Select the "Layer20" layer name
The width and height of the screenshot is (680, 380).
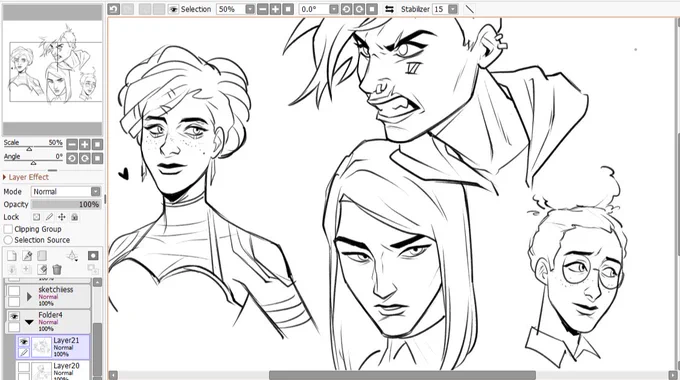coord(66,366)
